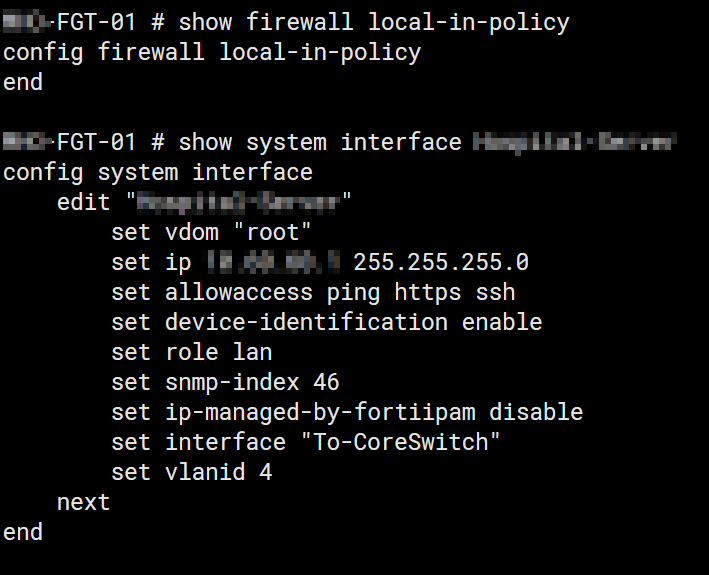Click the "To-CoreSwitch" interface name

[x=400, y=442]
